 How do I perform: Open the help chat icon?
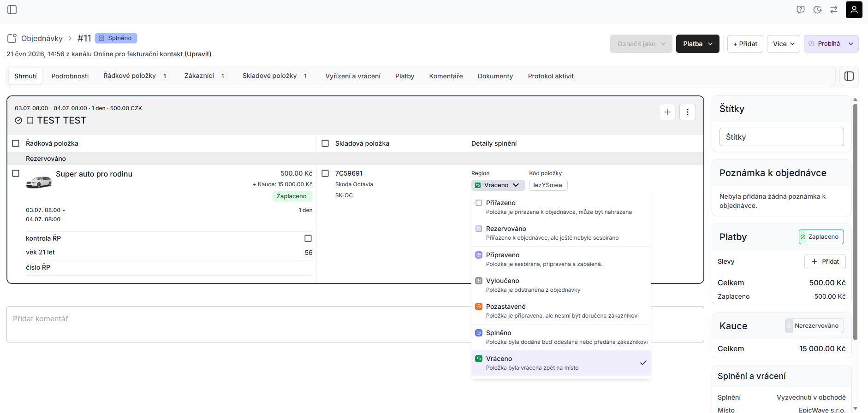click(x=801, y=10)
